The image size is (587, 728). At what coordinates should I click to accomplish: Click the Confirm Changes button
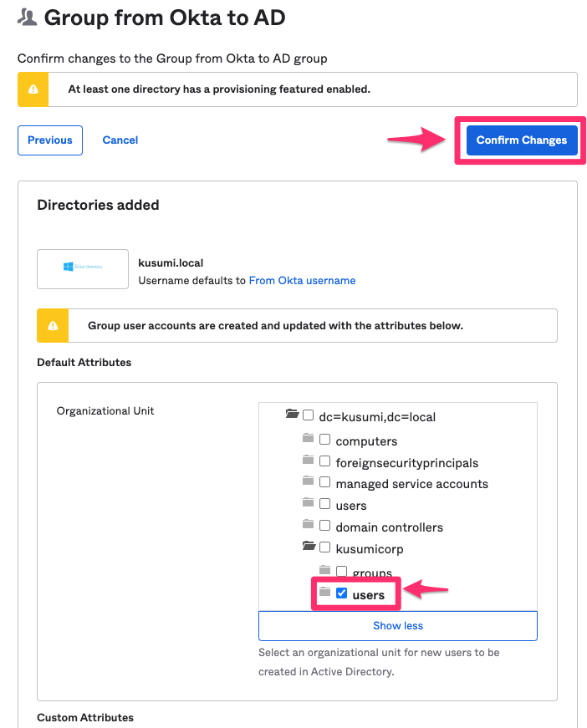[x=521, y=140]
